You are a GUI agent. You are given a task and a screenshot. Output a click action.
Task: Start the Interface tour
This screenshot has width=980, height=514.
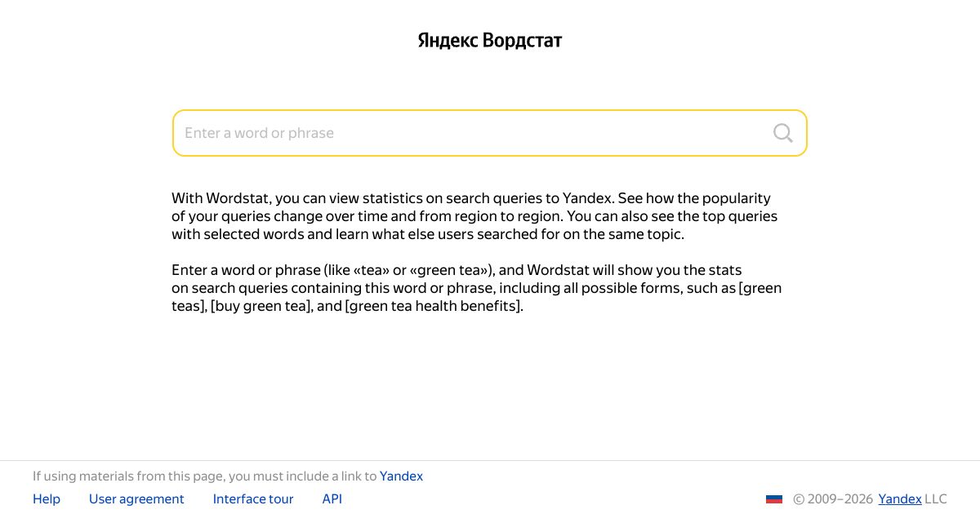pos(253,499)
